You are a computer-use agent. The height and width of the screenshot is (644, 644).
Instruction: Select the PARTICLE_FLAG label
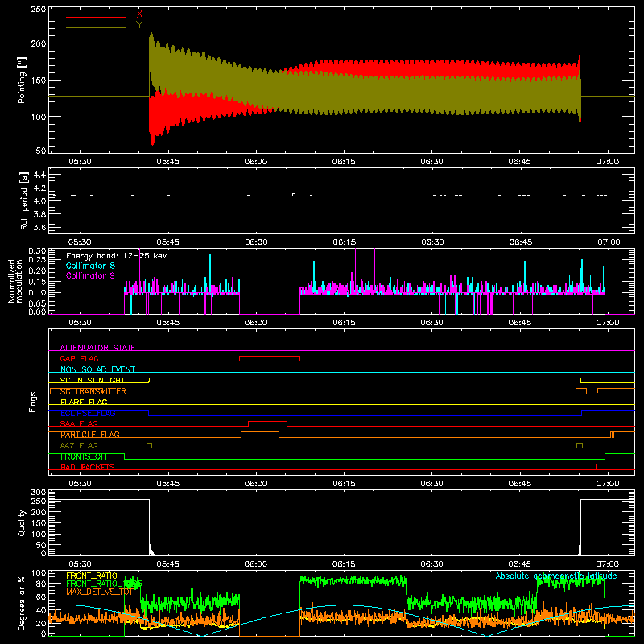click(90, 435)
